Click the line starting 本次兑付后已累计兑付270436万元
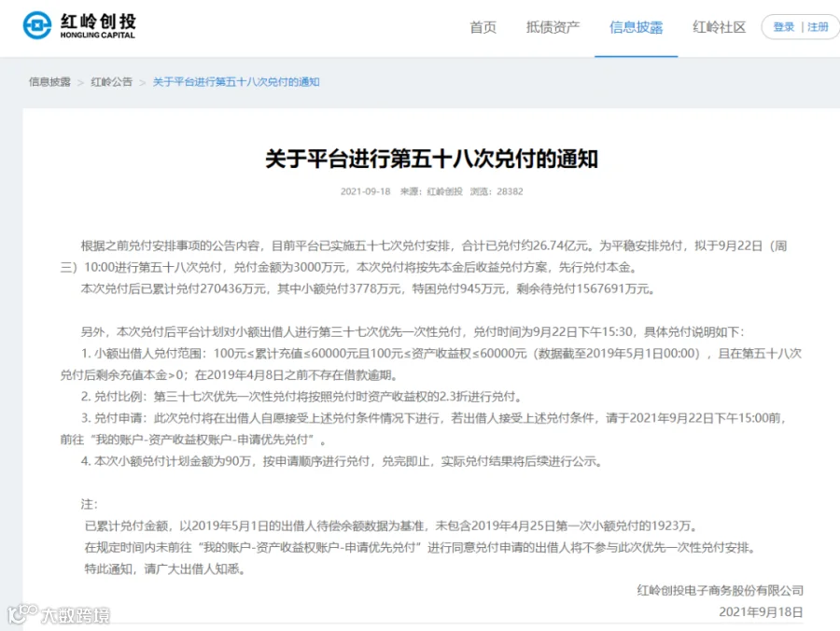Viewport: 840px width, 631px height. pos(368,289)
